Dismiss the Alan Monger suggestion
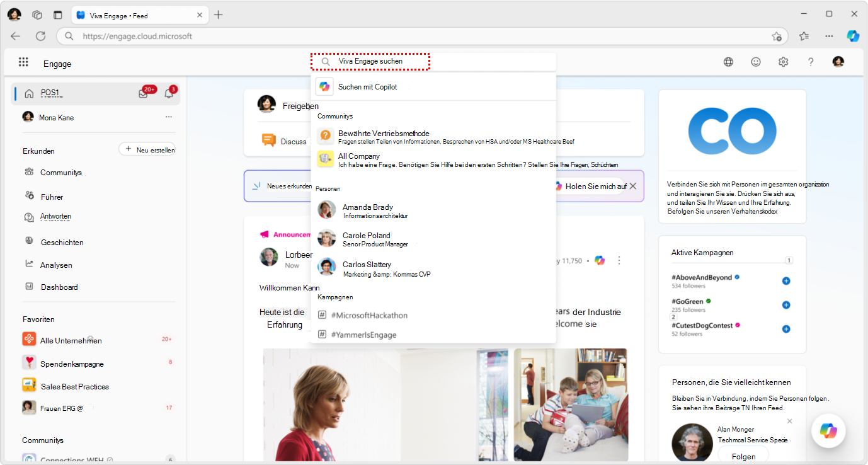 coord(790,421)
